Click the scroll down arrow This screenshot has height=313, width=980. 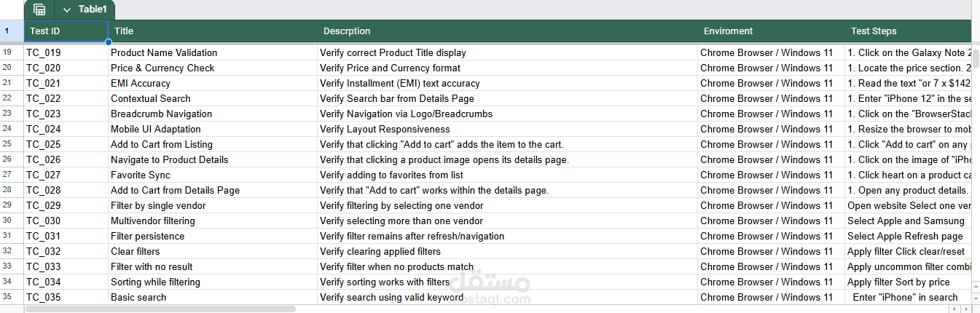coord(976,300)
